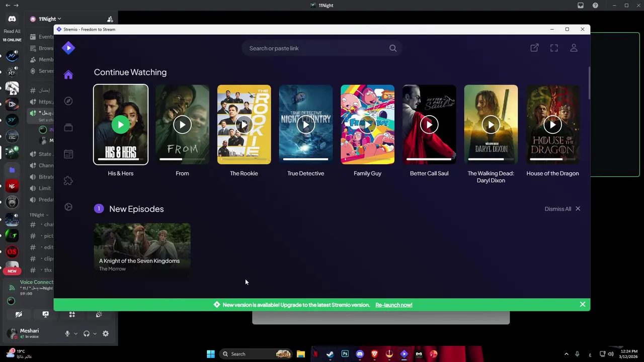Open the Discover compass icon in Stremio
644x362 pixels.
click(68, 101)
